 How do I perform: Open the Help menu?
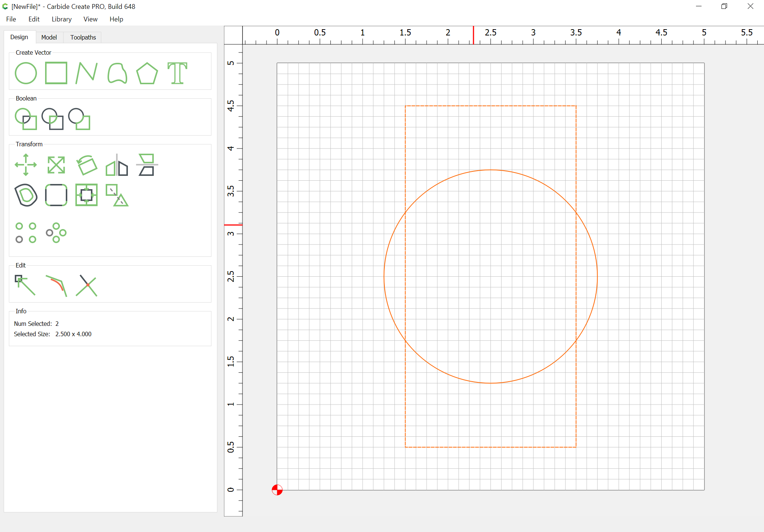(116, 19)
